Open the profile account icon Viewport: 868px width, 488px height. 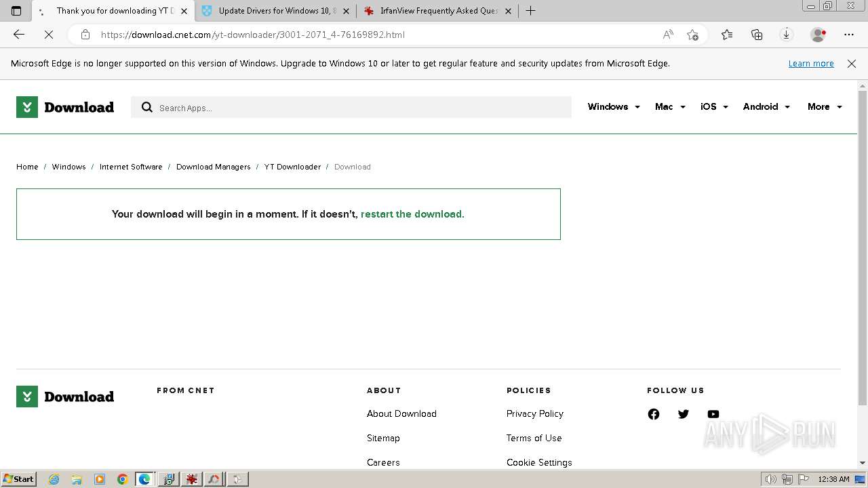click(x=818, y=35)
